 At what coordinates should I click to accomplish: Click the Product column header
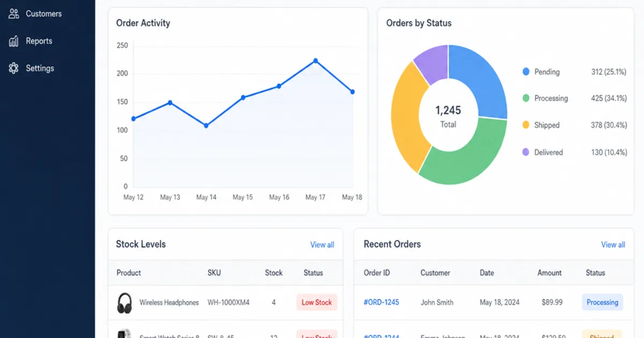[129, 273]
